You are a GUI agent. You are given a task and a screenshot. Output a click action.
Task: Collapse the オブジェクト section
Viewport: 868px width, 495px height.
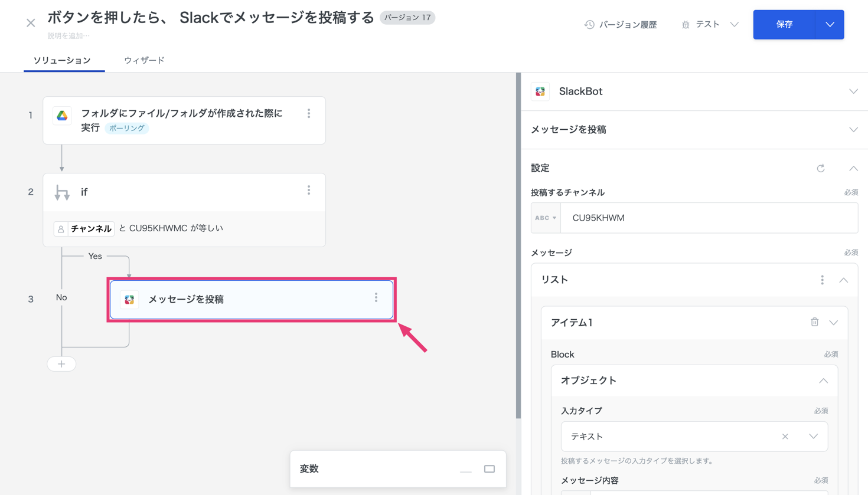(x=823, y=381)
